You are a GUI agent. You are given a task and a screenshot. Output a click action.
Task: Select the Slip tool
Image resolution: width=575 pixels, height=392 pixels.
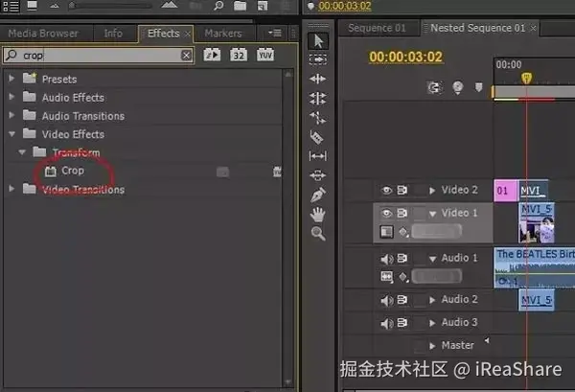click(317, 156)
